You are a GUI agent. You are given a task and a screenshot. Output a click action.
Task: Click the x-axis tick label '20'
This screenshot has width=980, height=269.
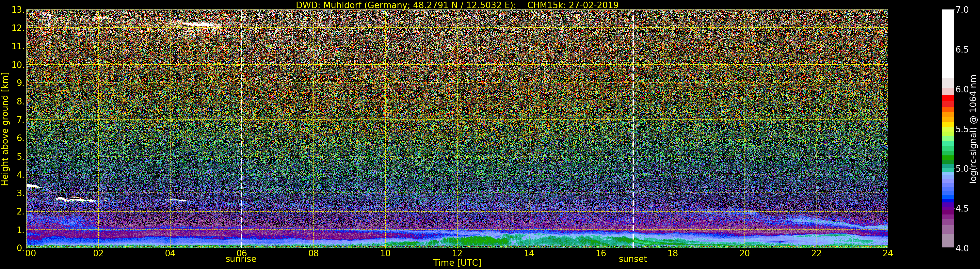click(744, 253)
